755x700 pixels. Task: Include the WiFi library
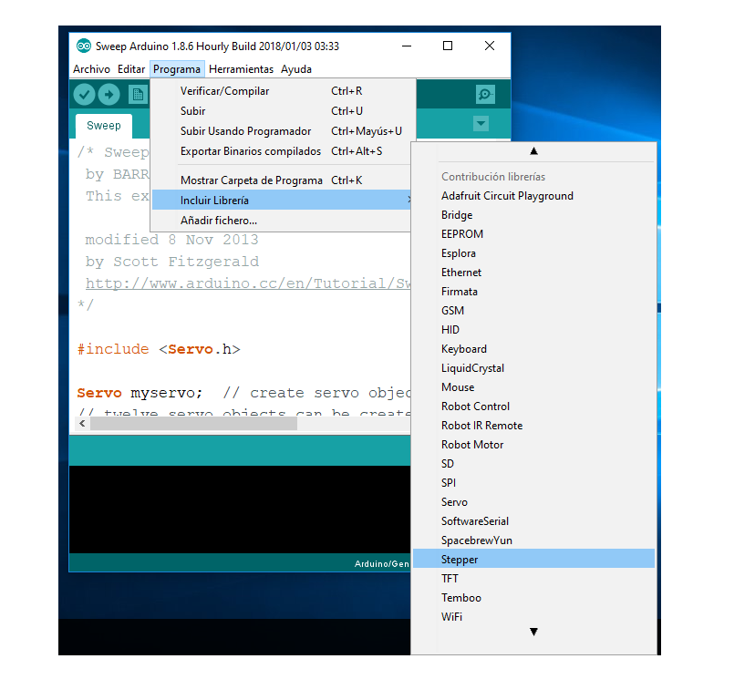[533, 617]
